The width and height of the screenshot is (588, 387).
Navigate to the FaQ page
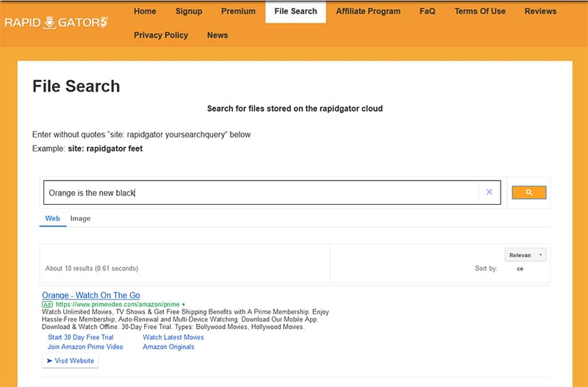(427, 12)
